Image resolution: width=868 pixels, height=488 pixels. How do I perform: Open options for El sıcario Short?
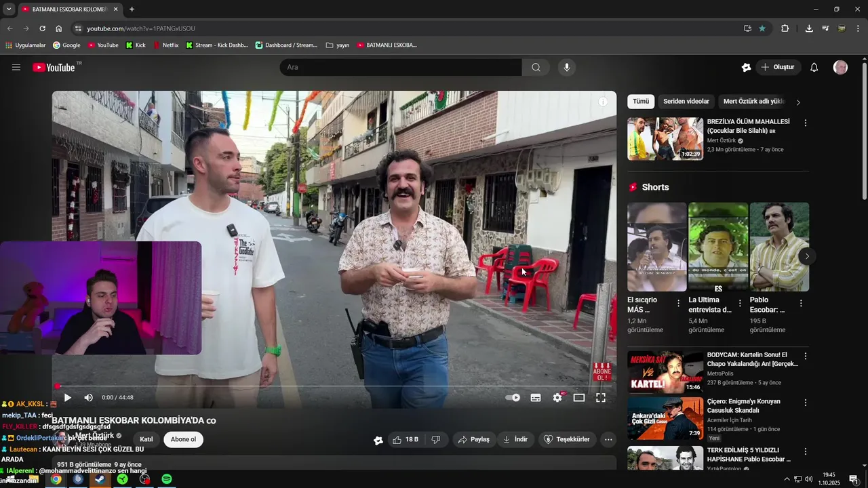tap(679, 304)
